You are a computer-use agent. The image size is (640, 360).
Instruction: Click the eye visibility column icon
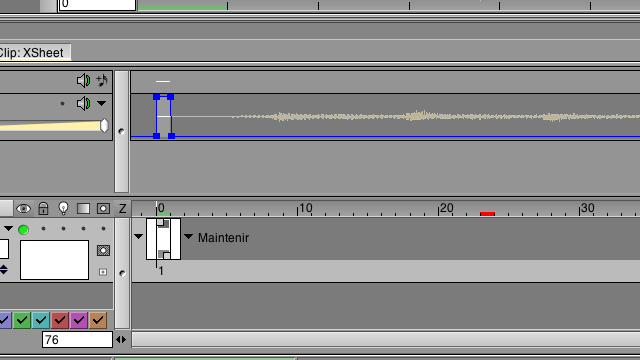(23, 209)
